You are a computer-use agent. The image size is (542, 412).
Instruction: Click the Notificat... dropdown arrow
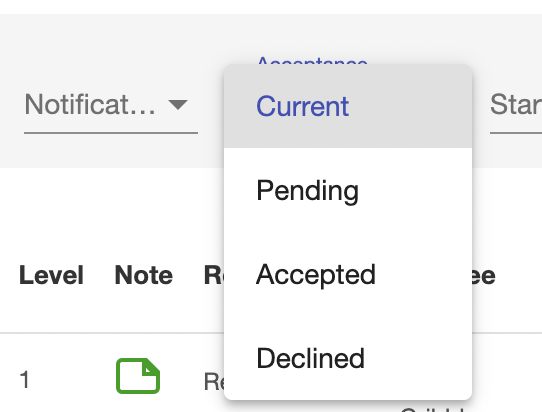(x=178, y=104)
